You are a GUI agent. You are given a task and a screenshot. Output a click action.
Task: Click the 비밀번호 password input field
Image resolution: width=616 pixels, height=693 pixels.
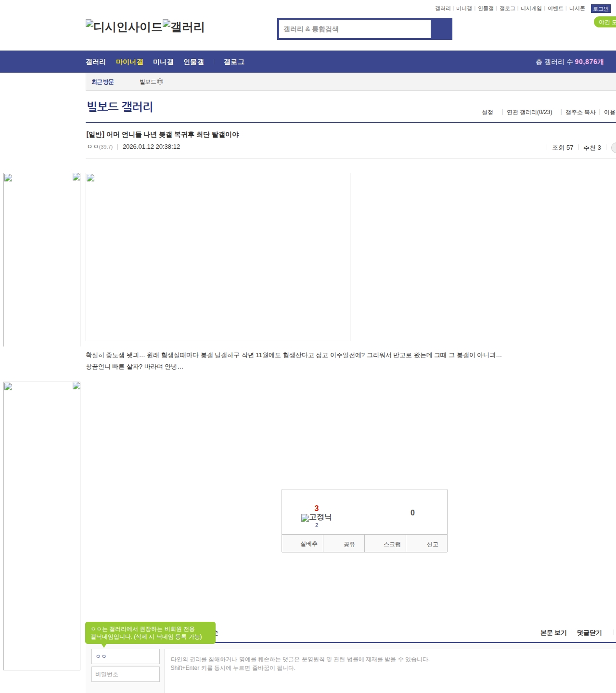pos(126,674)
